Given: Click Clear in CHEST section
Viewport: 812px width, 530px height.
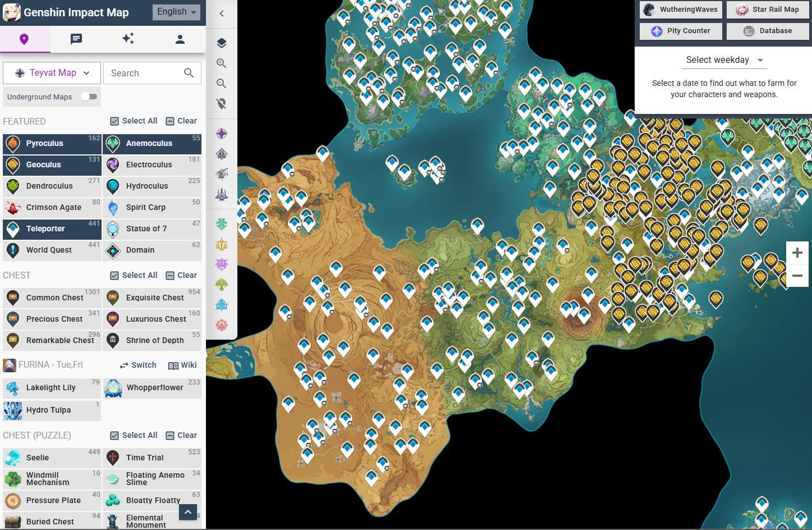Looking at the screenshot, I should [x=181, y=276].
